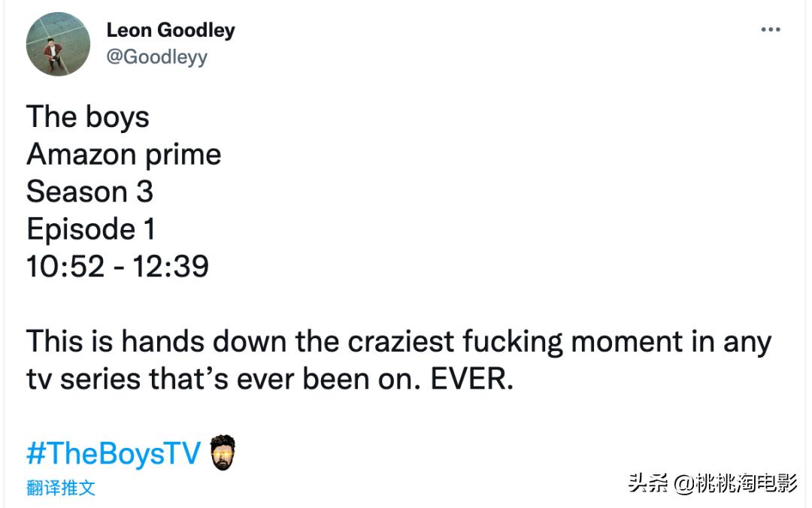This screenshot has height=508, width=812.
Task: Click the timestamp range 10:52 - 12:39
Action: click(x=117, y=267)
